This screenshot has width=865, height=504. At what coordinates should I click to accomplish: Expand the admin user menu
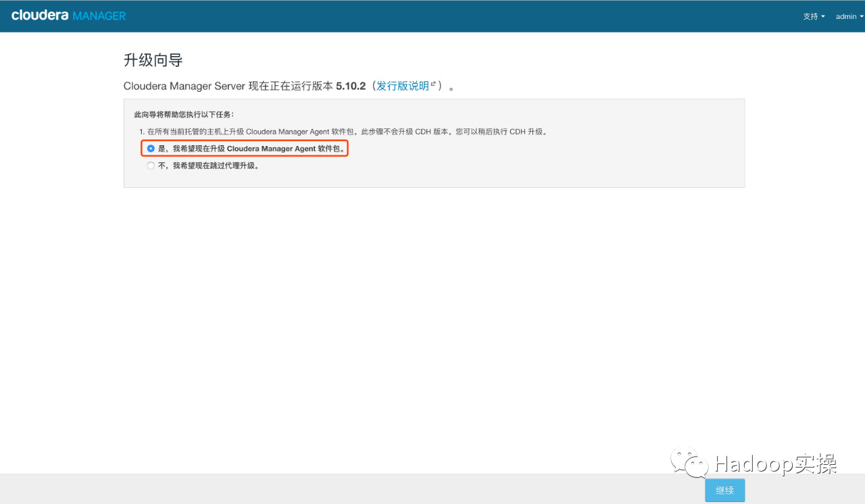click(x=849, y=16)
